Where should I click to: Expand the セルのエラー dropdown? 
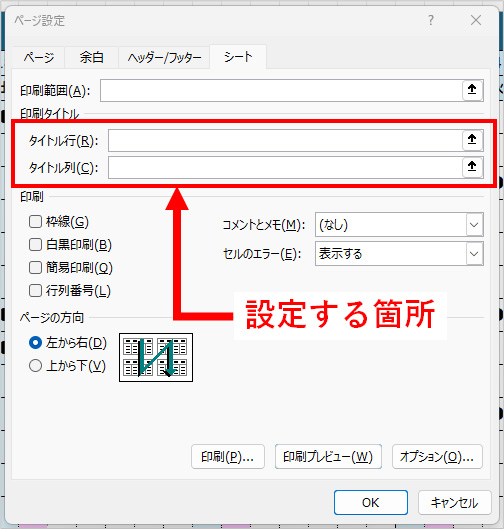tap(399, 253)
